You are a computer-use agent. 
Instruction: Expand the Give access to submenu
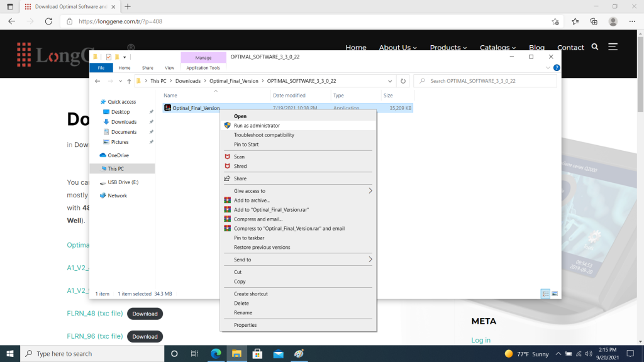coord(370,191)
